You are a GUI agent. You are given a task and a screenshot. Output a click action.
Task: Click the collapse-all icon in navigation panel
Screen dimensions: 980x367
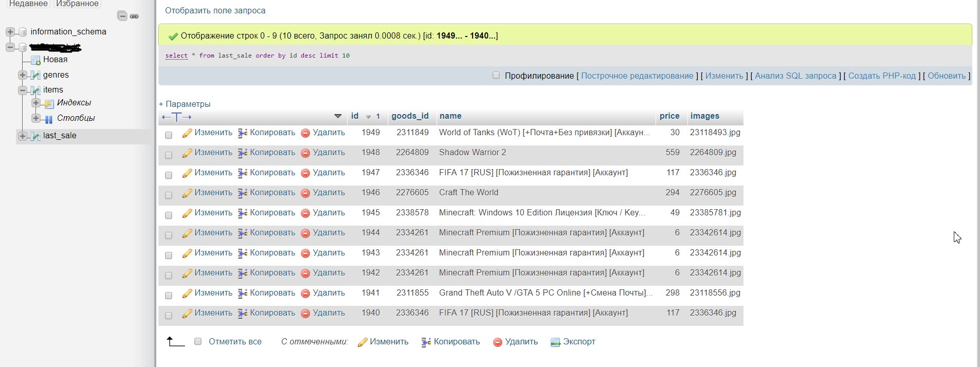(x=122, y=16)
